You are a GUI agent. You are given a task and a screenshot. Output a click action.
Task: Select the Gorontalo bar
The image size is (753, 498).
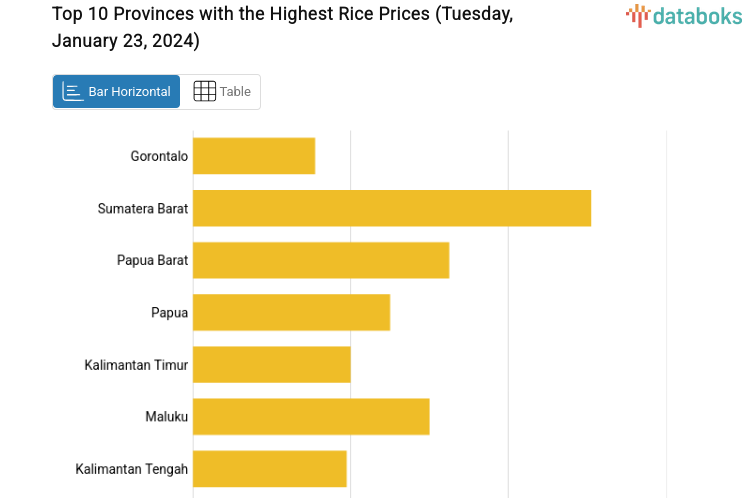tap(254, 156)
